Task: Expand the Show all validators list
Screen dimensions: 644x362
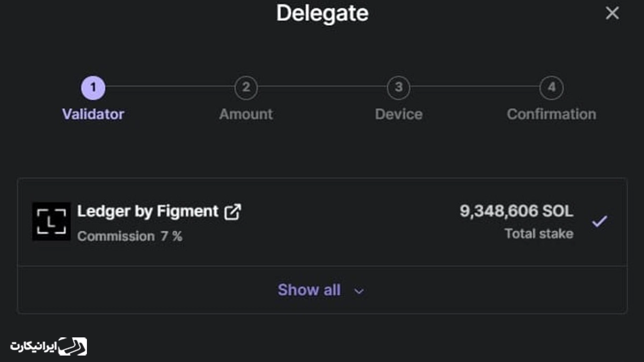Action: tap(321, 290)
